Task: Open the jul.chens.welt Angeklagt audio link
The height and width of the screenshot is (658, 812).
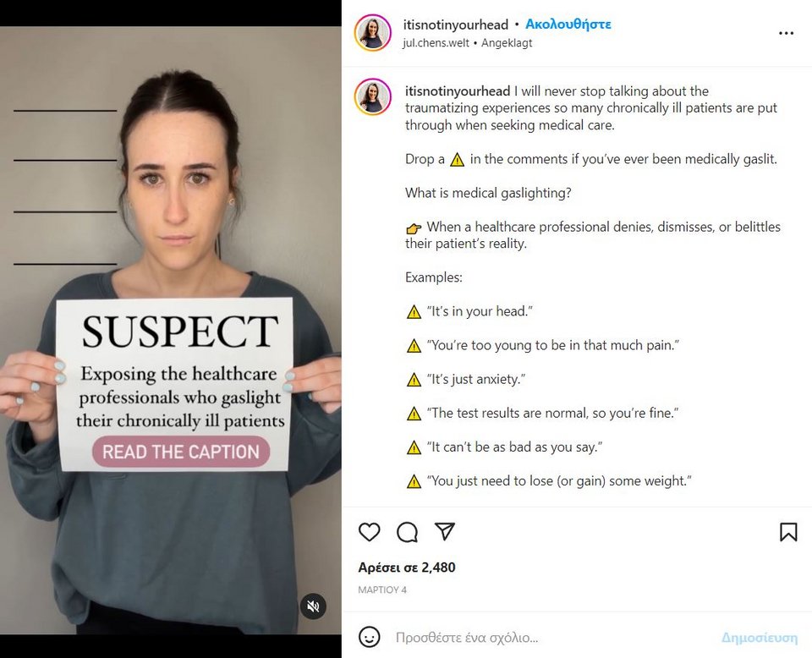Action: coord(468,43)
